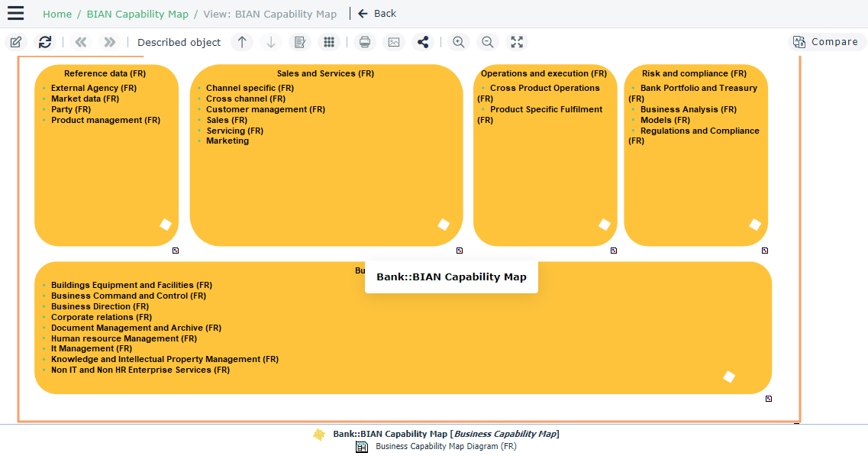Fit diagram to screen
868x456 pixels.
[517, 42]
